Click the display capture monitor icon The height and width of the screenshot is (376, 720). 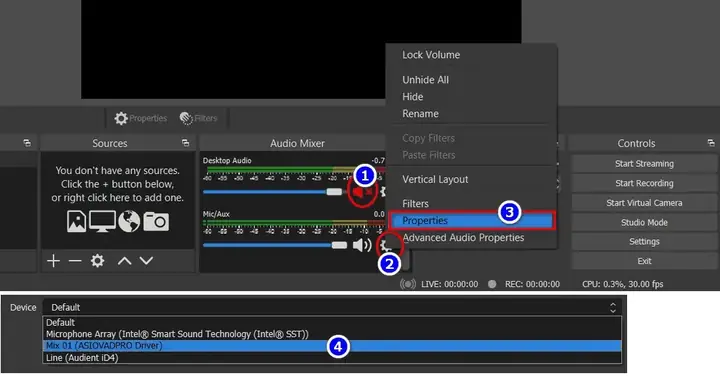point(102,222)
